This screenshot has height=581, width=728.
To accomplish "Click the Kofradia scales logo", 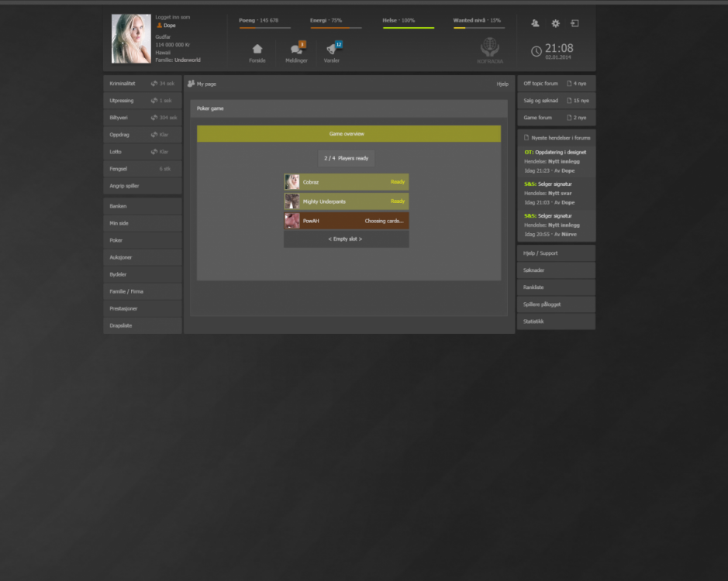I will tap(489, 49).
